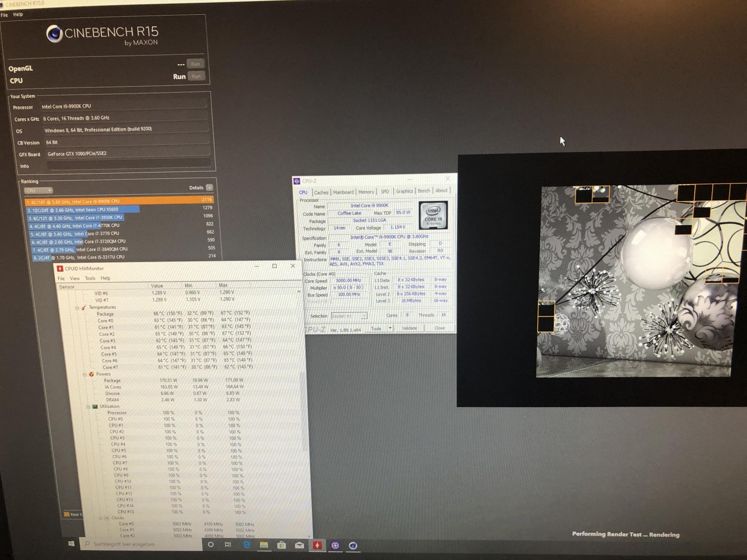This screenshot has width=747, height=560.
Task: Click the Task View icon
Action: [x=228, y=545]
